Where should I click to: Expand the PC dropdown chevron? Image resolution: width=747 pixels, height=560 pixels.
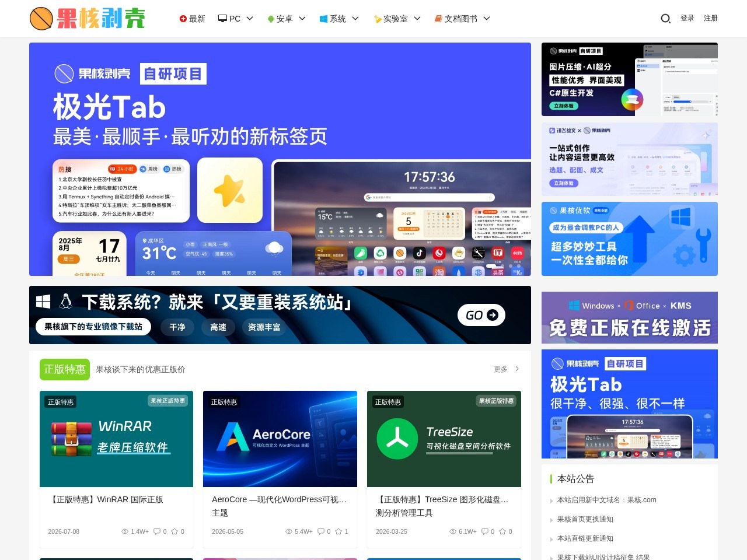coord(250,19)
